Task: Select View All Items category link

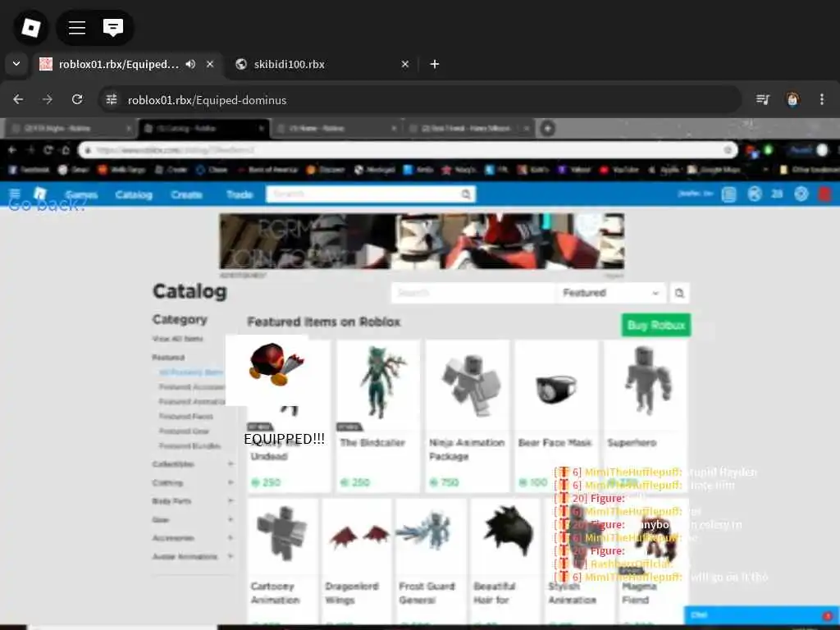Action: (177, 339)
